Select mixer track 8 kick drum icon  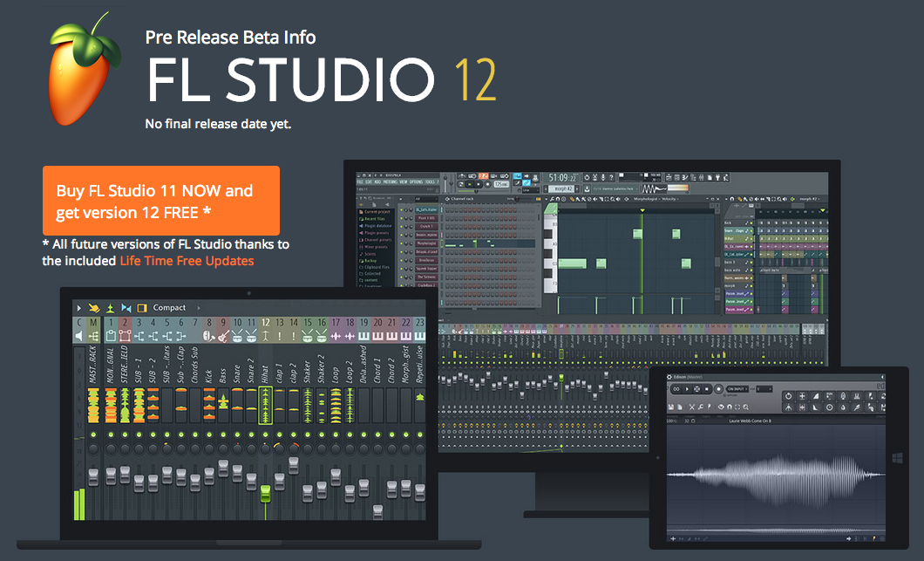(x=209, y=336)
